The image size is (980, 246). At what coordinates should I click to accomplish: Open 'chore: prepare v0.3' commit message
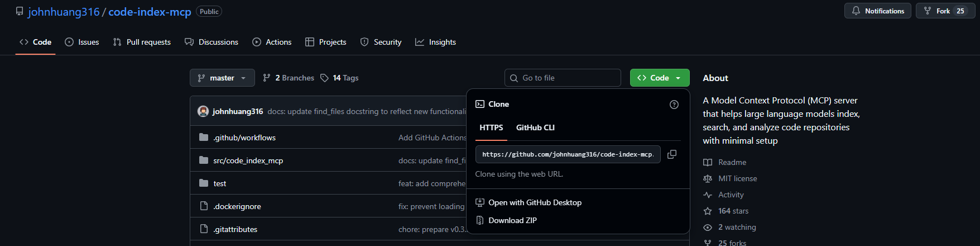433,229
